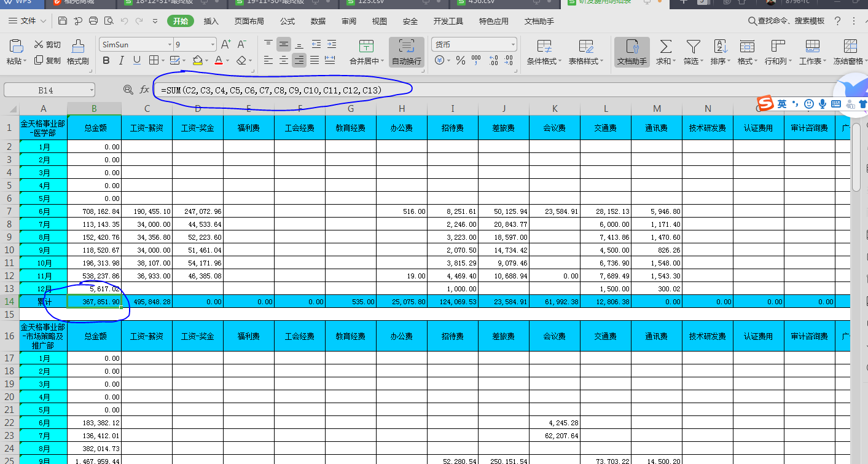The width and height of the screenshot is (868, 464).
Task: Toggle bottom vertical alignment
Action: click(299, 44)
